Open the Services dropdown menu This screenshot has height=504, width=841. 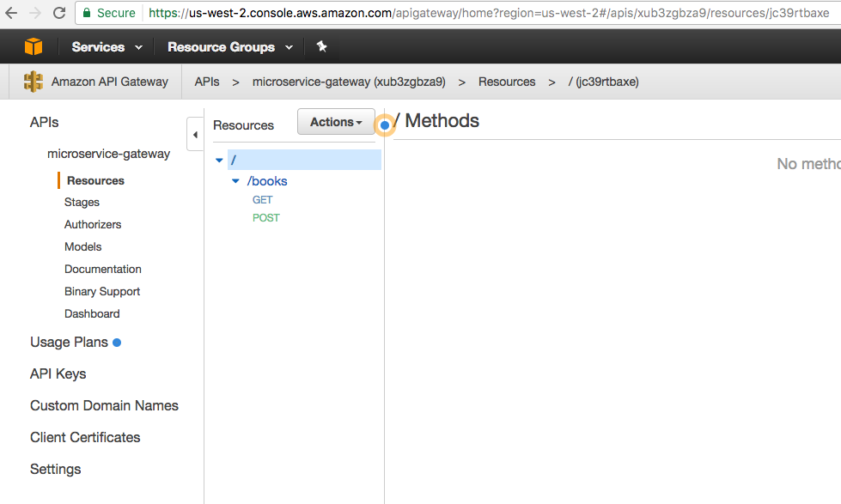coord(107,47)
